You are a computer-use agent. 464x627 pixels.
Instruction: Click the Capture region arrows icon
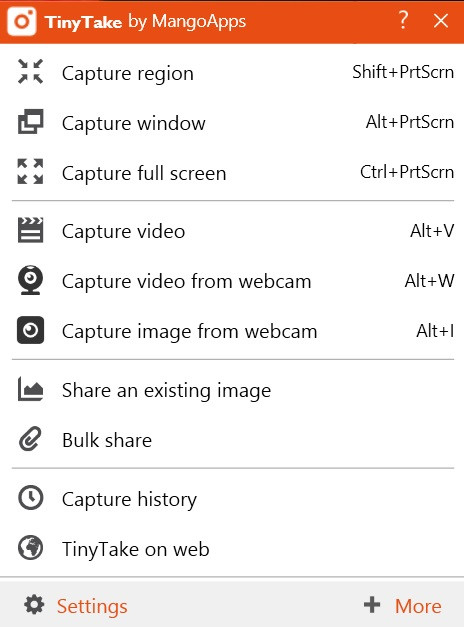point(30,72)
